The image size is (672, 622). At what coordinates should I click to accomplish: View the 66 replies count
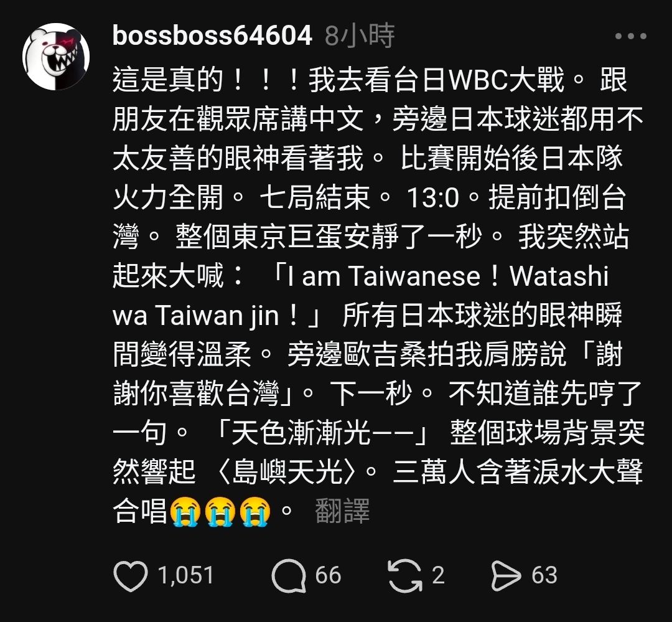point(329,575)
